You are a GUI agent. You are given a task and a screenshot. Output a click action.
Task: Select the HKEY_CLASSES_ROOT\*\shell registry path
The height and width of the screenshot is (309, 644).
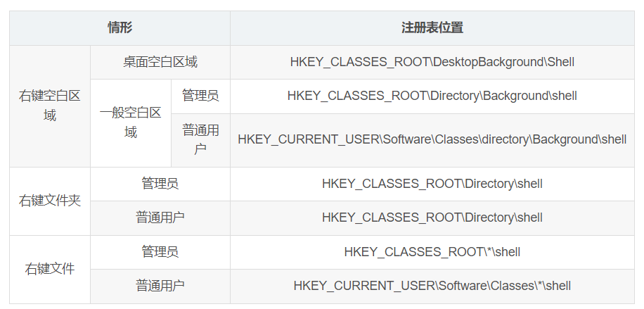pos(432,251)
